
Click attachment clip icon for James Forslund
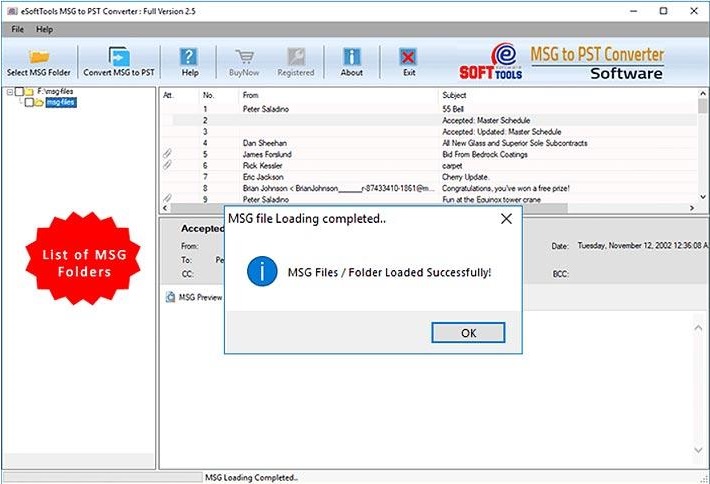(x=168, y=154)
